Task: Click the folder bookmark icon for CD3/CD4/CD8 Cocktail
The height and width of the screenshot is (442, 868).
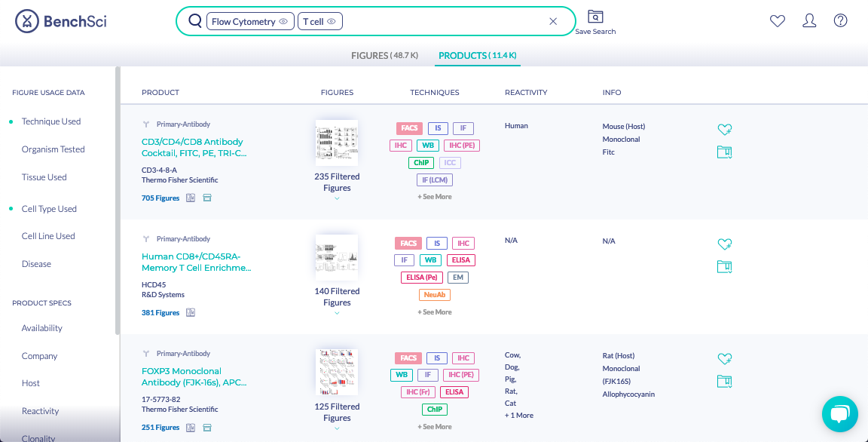Action: 725,152
